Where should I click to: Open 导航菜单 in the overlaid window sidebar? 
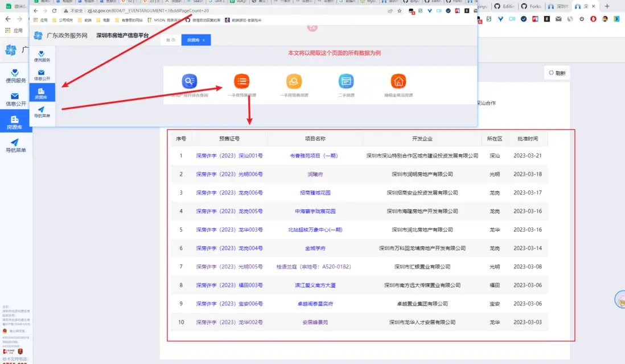42,112
